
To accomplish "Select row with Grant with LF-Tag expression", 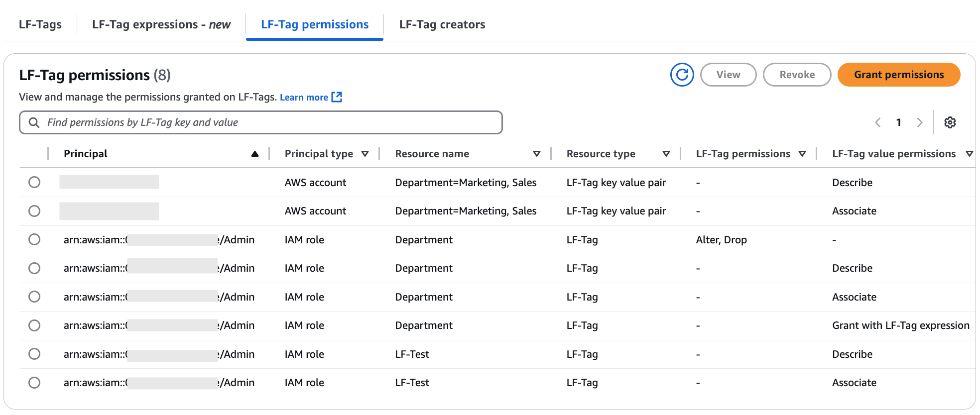I will coord(34,325).
